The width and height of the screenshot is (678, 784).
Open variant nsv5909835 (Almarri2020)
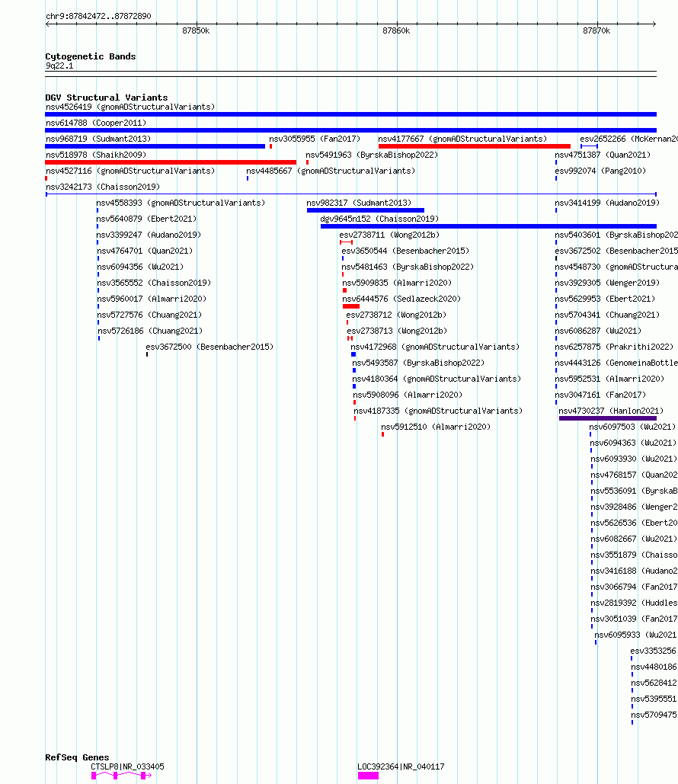397,283
